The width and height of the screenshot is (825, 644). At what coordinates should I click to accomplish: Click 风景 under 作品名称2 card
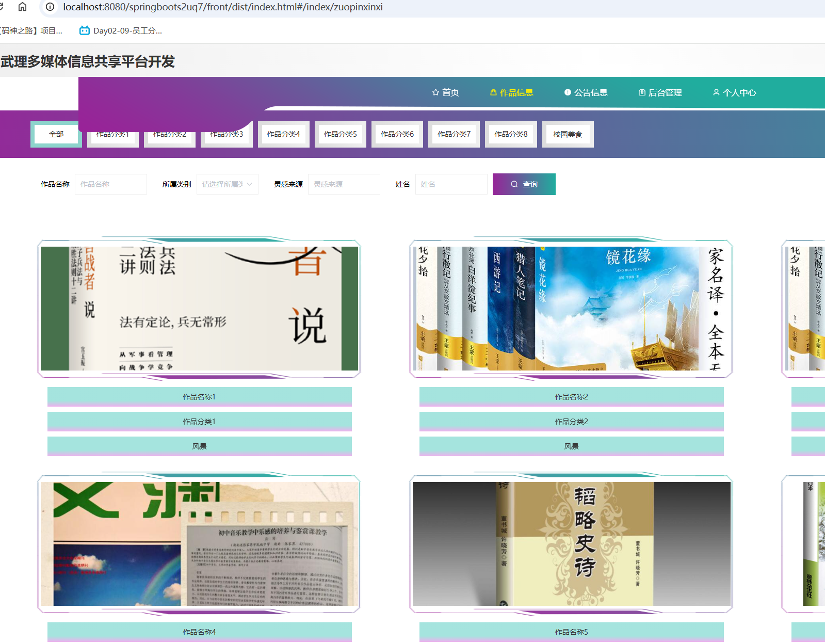571,446
